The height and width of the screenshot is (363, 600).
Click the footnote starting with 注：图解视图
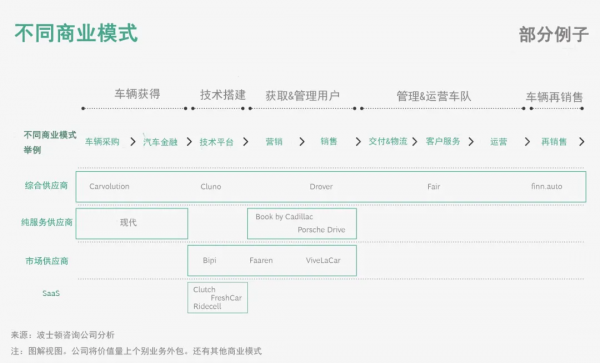[x=136, y=351]
